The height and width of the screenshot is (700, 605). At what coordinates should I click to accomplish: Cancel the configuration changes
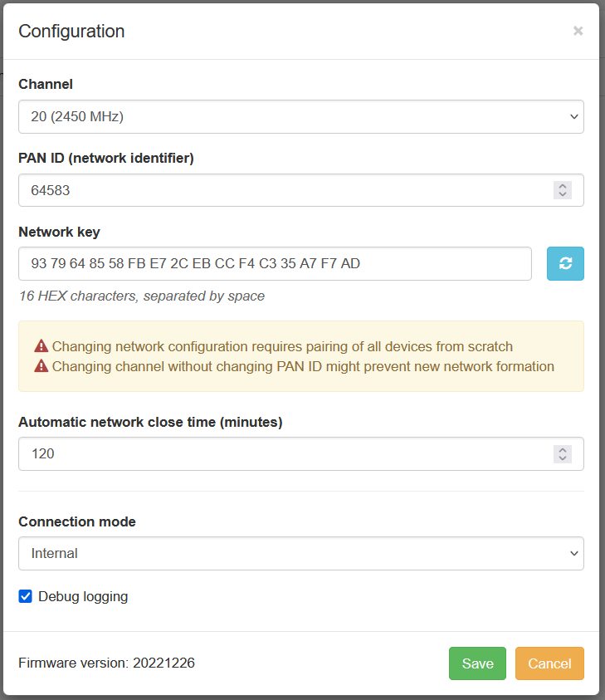pos(549,663)
